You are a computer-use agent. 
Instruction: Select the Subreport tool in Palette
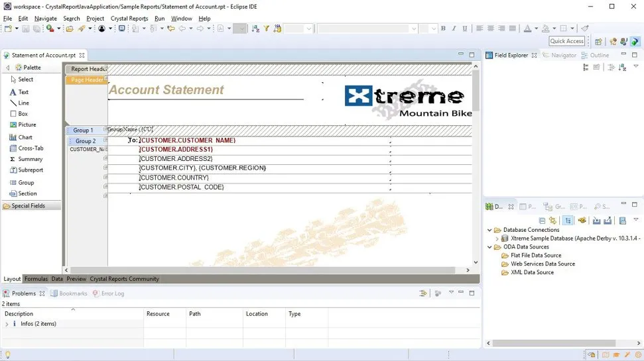click(x=27, y=170)
